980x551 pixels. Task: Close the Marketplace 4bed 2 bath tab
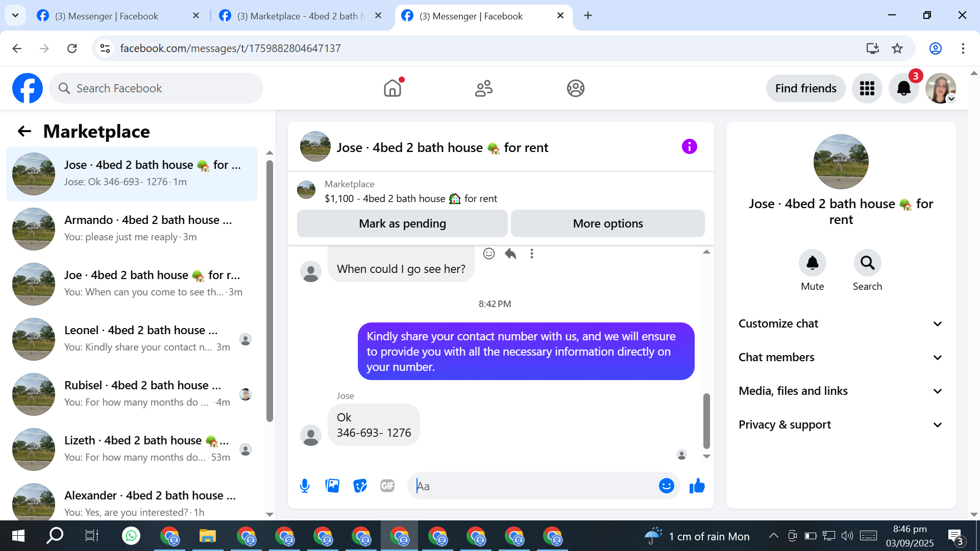(378, 16)
